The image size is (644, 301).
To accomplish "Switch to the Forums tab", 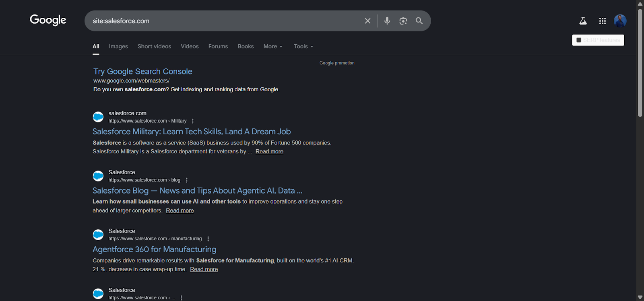I will coord(218,47).
